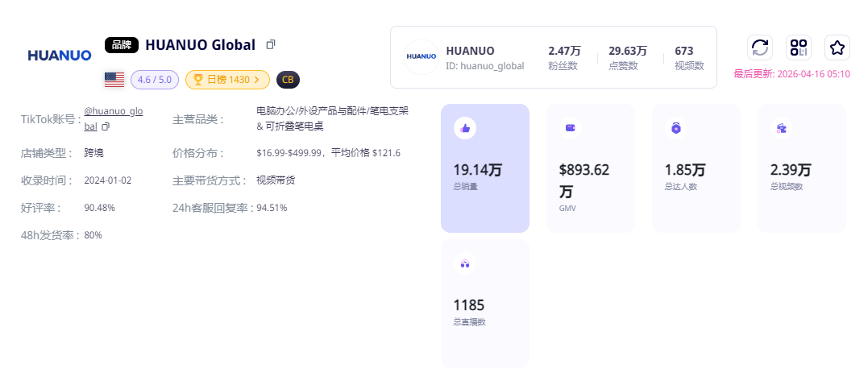Select the 19.14万 total sales card
868x385 pixels.
(484, 168)
